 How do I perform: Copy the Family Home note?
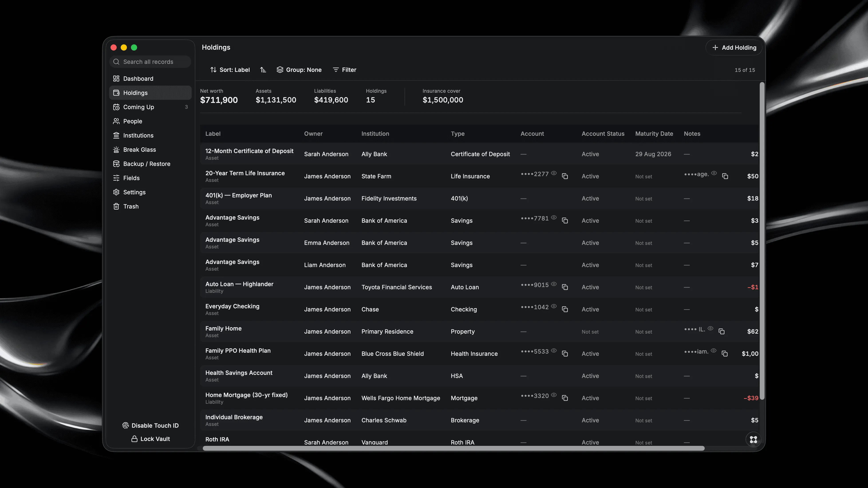tap(721, 331)
